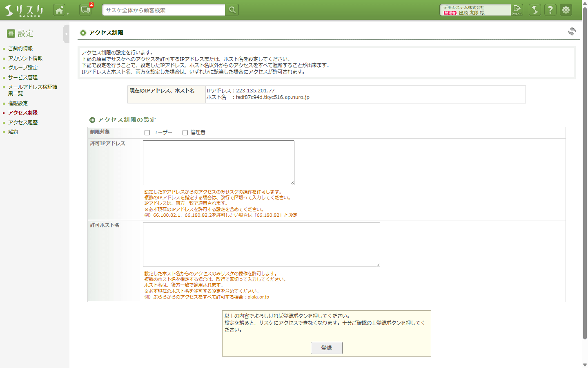Select サービス管理 in the sidebar menu
Image resolution: width=588 pixels, height=368 pixels.
pos(22,77)
